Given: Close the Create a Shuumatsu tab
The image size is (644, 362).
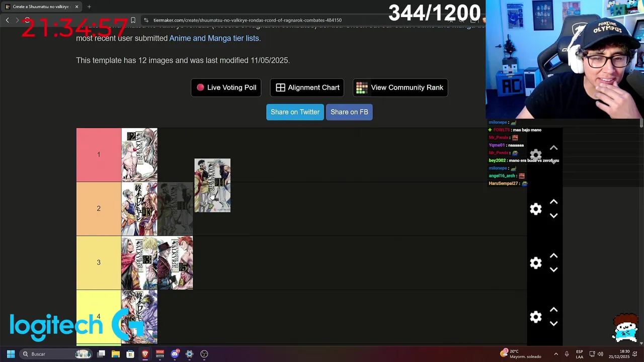Looking at the screenshot, I should click(76, 7).
